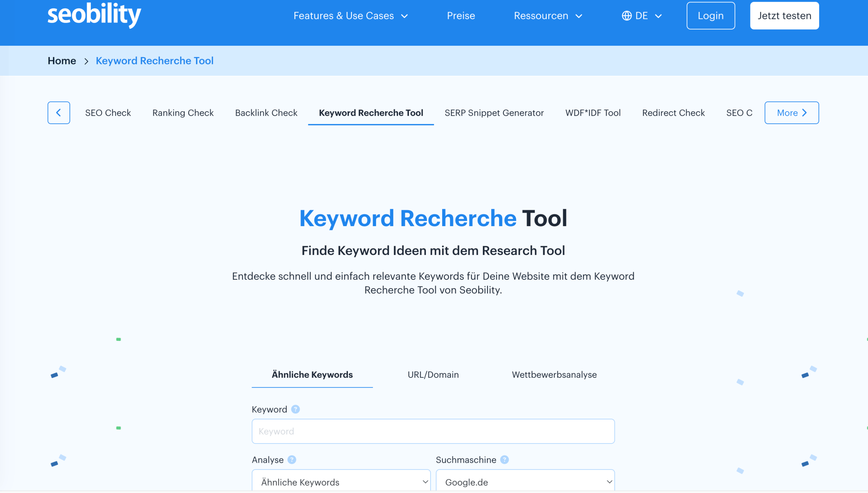
Task: Click the Finde Keyword Ideen subheading
Action: pos(433,251)
